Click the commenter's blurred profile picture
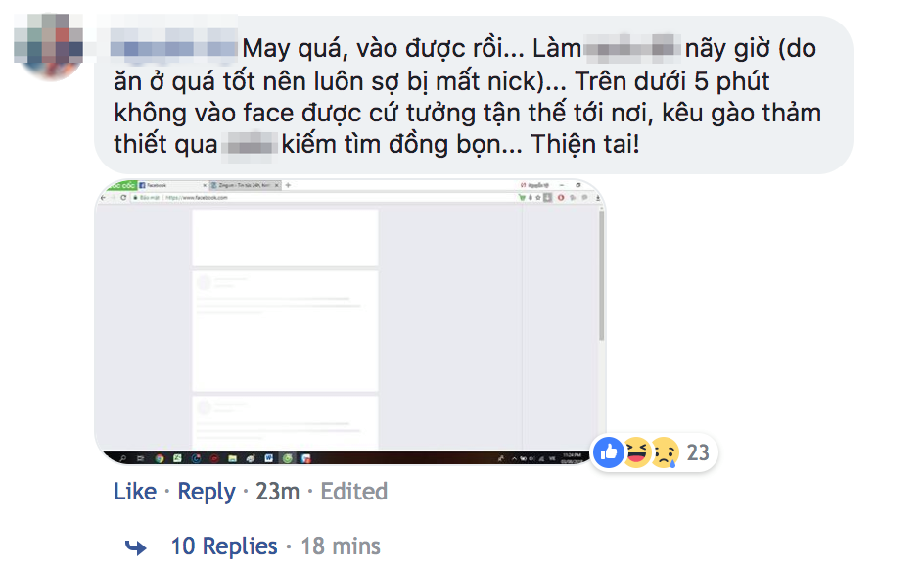Viewport: 924px width, 570px height. pyautogui.click(x=48, y=47)
